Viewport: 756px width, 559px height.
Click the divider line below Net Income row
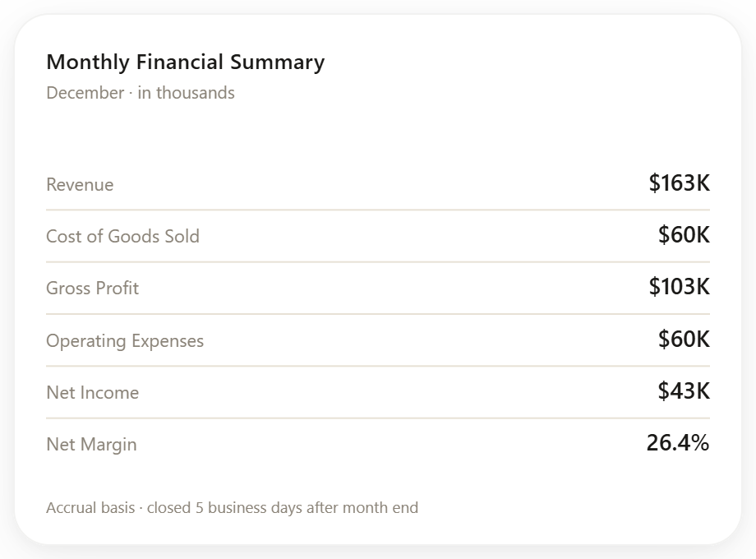(378, 418)
